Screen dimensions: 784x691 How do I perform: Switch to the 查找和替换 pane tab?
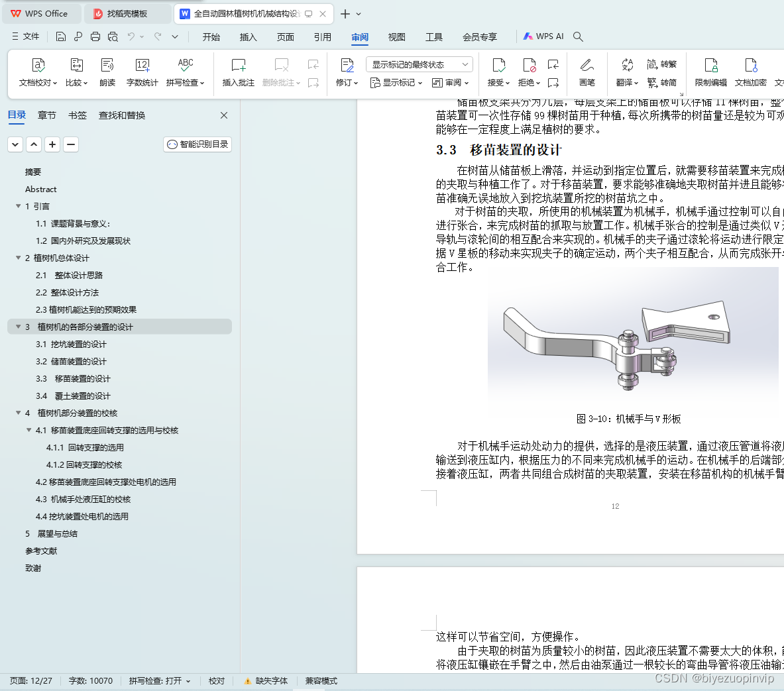(122, 115)
